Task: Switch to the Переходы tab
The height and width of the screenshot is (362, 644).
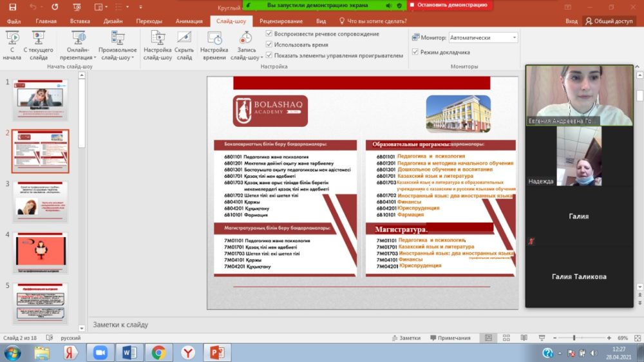Action: [x=149, y=21]
